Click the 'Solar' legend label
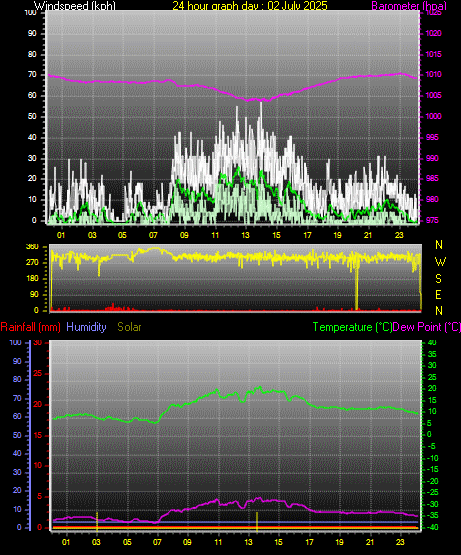The image size is (461, 555). [129, 327]
